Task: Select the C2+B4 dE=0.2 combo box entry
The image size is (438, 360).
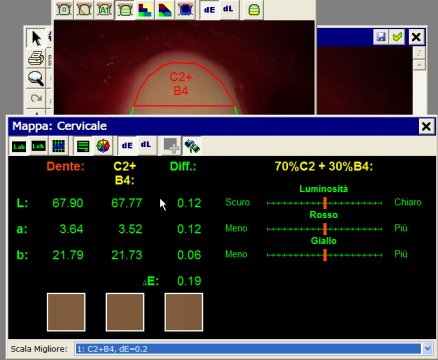Action: tap(248, 349)
